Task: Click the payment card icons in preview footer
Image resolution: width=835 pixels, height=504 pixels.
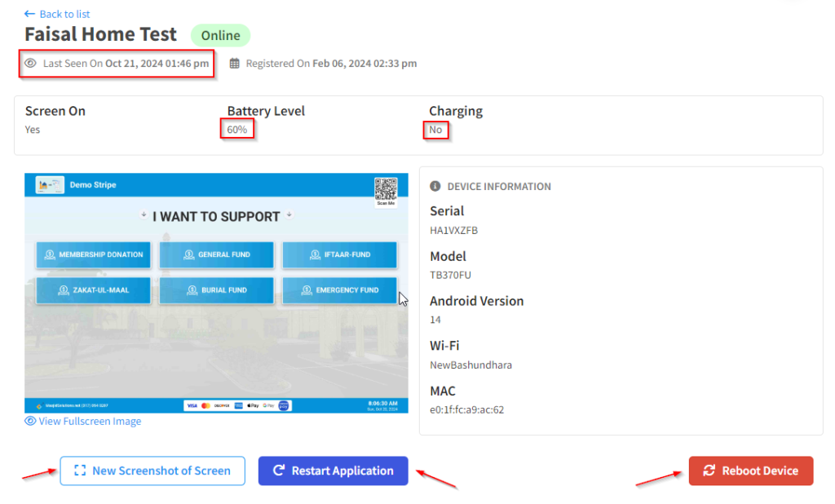Action: point(236,405)
